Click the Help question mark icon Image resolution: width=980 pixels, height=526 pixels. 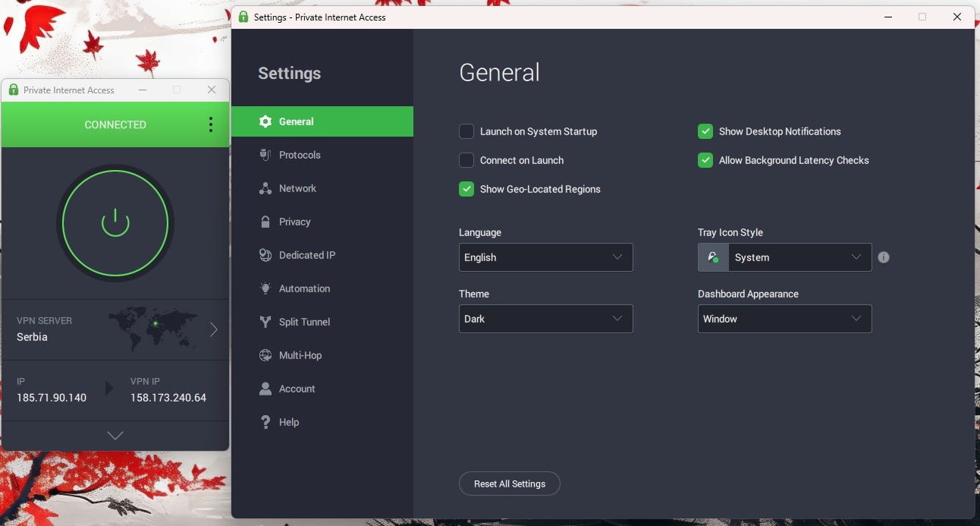[265, 422]
